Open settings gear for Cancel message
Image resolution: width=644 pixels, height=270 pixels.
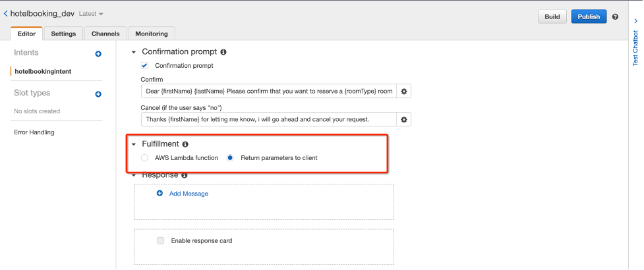pos(404,119)
